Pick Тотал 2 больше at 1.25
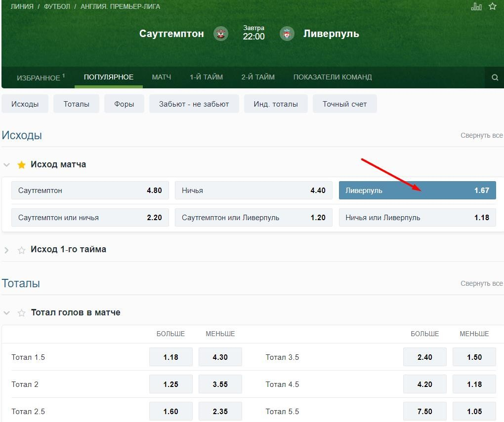The image size is (504, 422). (170, 384)
